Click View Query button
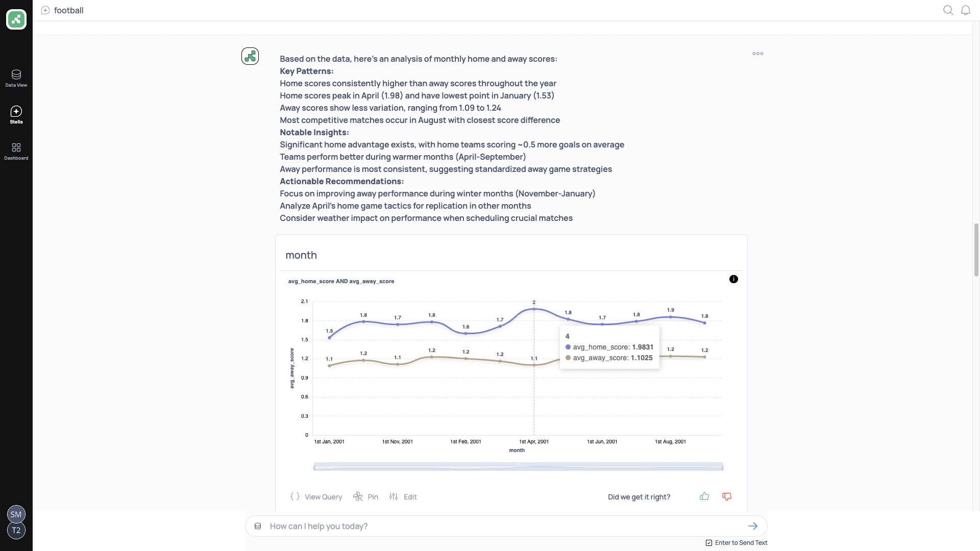The width and height of the screenshot is (980, 551). [x=316, y=497]
